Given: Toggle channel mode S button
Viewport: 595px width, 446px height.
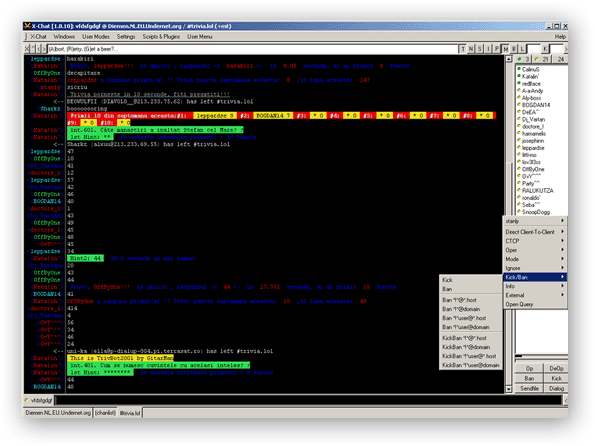Looking at the screenshot, I should coord(480,49).
